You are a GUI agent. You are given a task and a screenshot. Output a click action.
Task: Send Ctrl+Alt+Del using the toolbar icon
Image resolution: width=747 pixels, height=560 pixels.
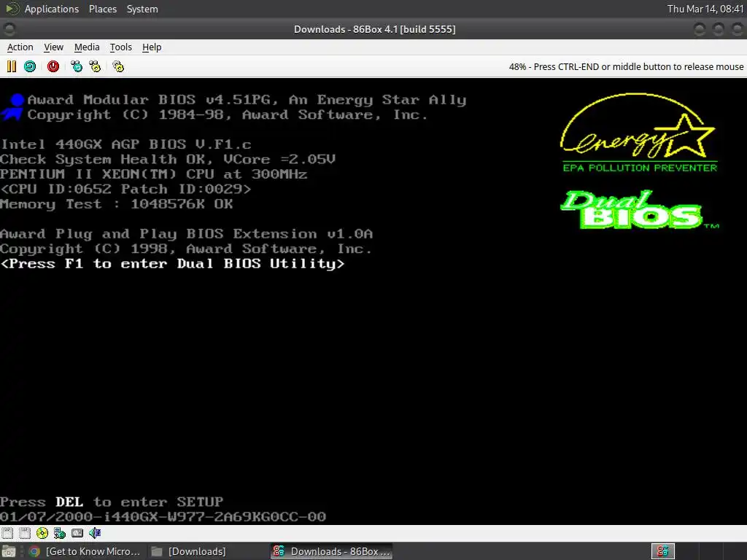tap(76, 66)
